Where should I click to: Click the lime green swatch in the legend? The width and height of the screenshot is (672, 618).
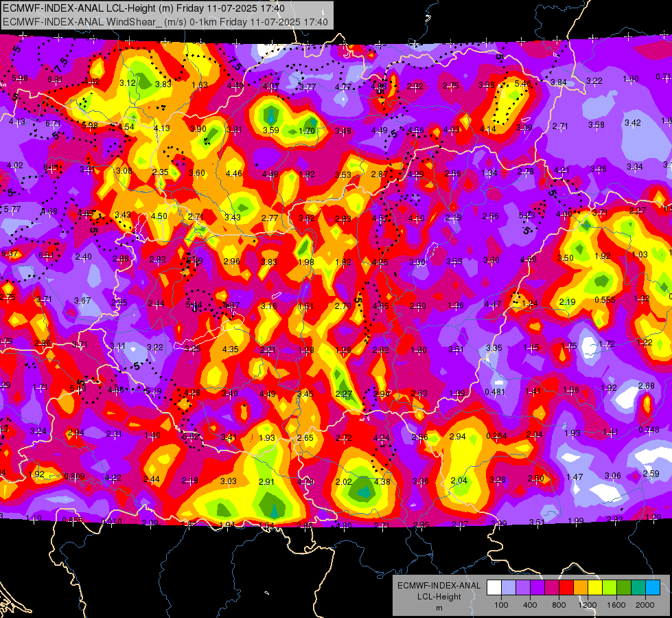click(610, 588)
